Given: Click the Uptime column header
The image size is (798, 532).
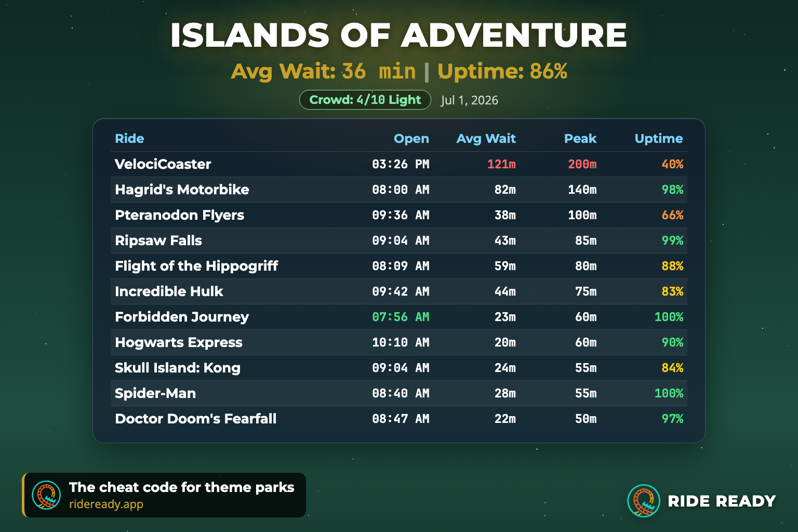Looking at the screenshot, I should tap(659, 139).
